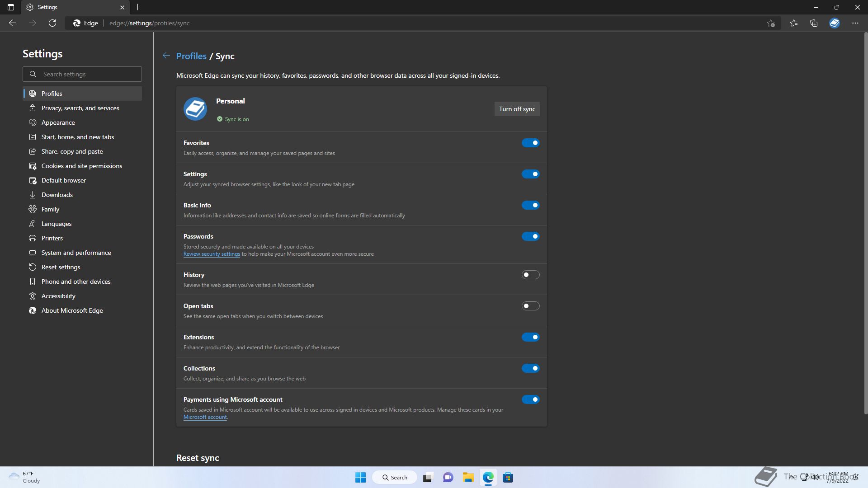Screen dimensions: 868x488
Task: Click the Personal profile book avatar
Action: (195, 109)
